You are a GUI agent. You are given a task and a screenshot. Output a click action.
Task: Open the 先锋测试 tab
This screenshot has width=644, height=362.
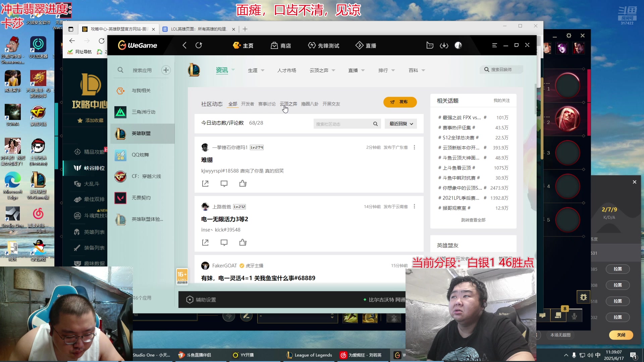point(323,46)
